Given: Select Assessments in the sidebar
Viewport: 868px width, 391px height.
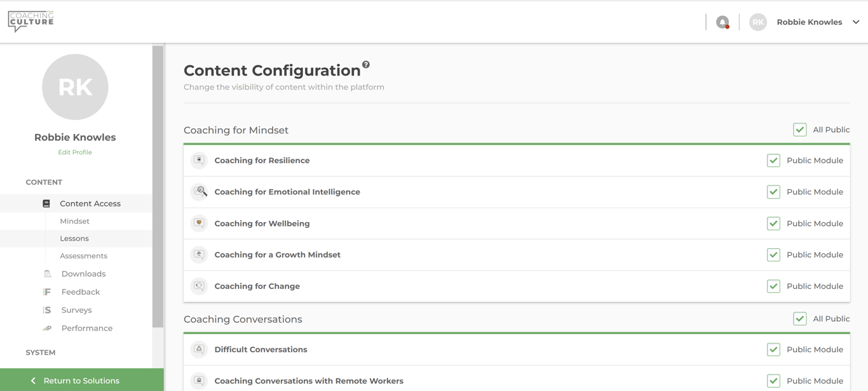Looking at the screenshot, I should point(83,256).
